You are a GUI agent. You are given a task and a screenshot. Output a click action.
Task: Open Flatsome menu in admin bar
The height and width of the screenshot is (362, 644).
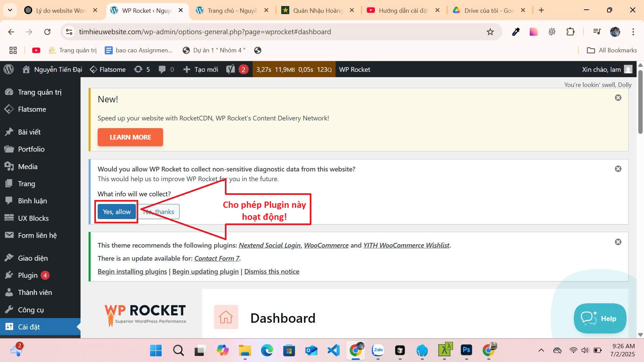pyautogui.click(x=108, y=69)
